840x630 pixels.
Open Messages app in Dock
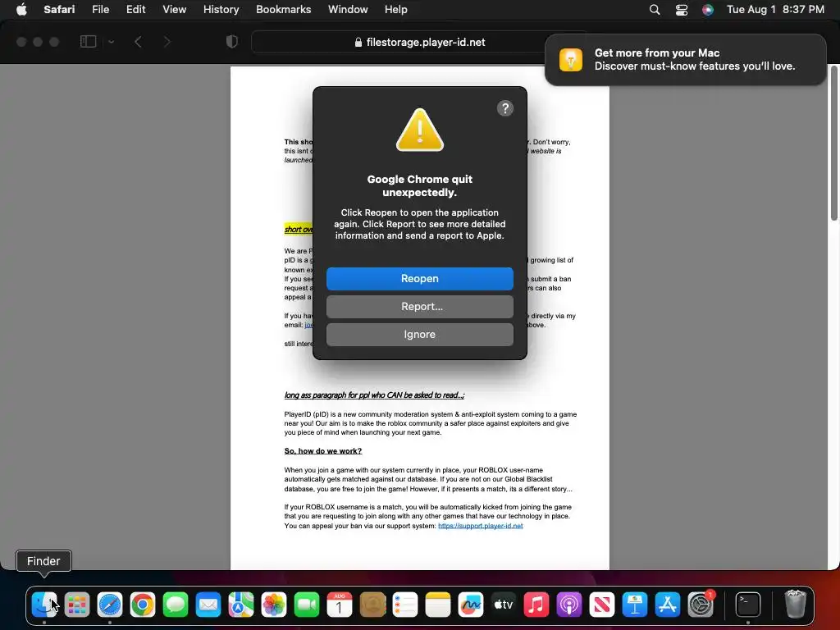click(176, 605)
